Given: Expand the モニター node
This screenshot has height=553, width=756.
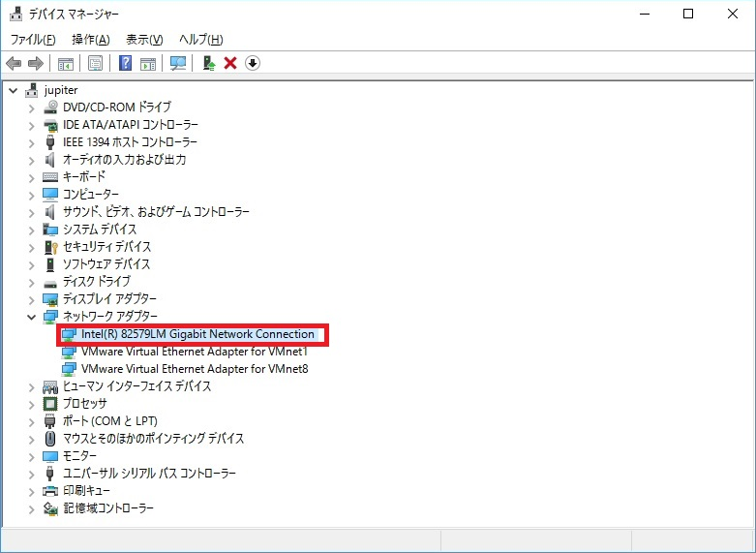Looking at the screenshot, I should tap(32, 456).
